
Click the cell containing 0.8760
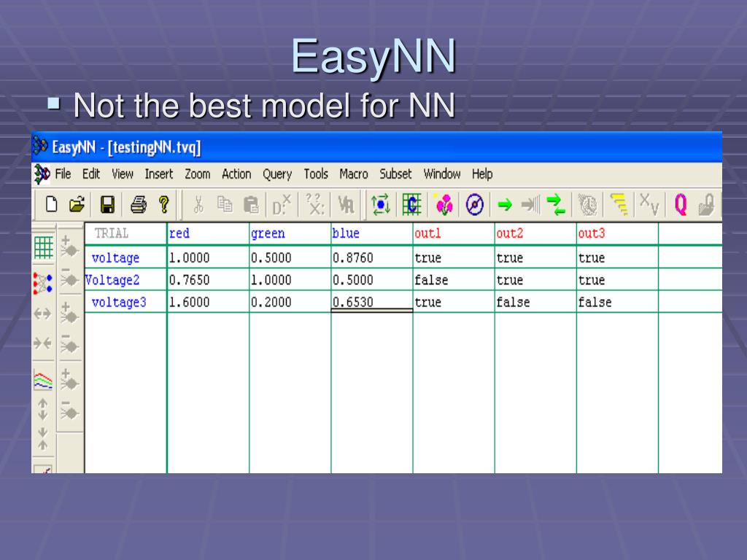[372, 257]
